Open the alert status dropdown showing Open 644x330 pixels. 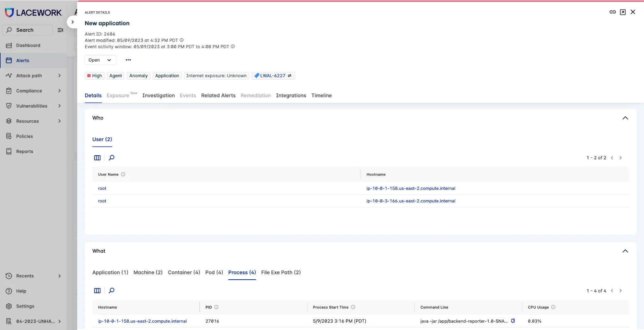point(100,60)
